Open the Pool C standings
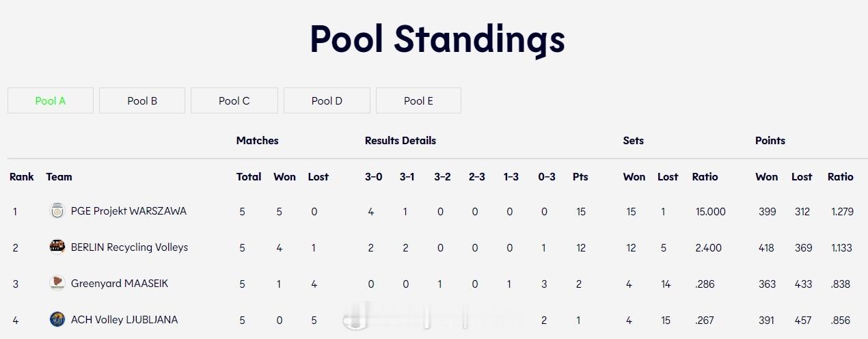 (x=234, y=100)
